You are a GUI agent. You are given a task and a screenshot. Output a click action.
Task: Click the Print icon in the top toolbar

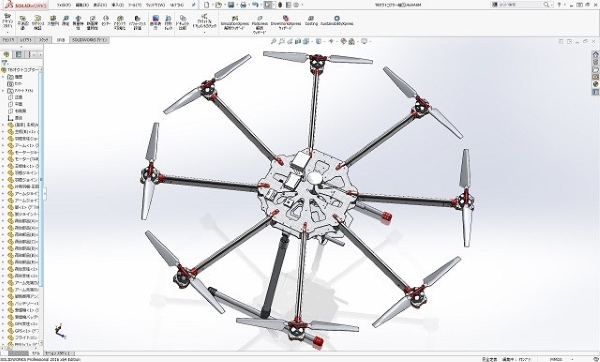coord(243,5)
